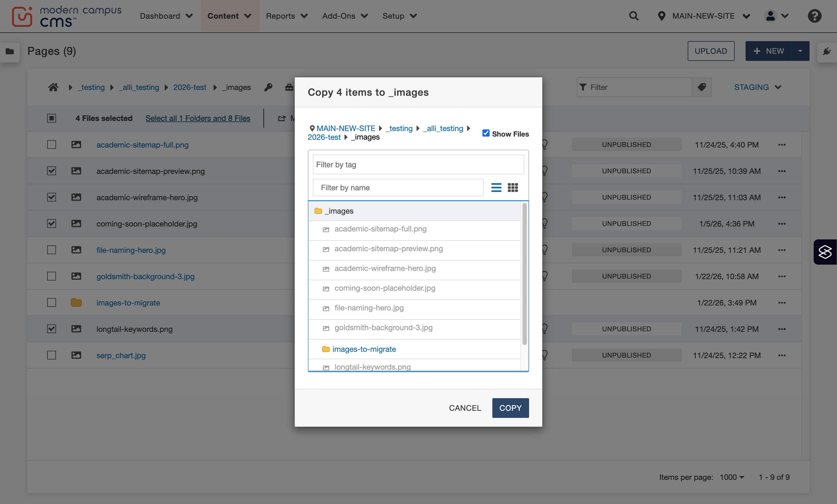Open the help question mark icon

pos(814,16)
